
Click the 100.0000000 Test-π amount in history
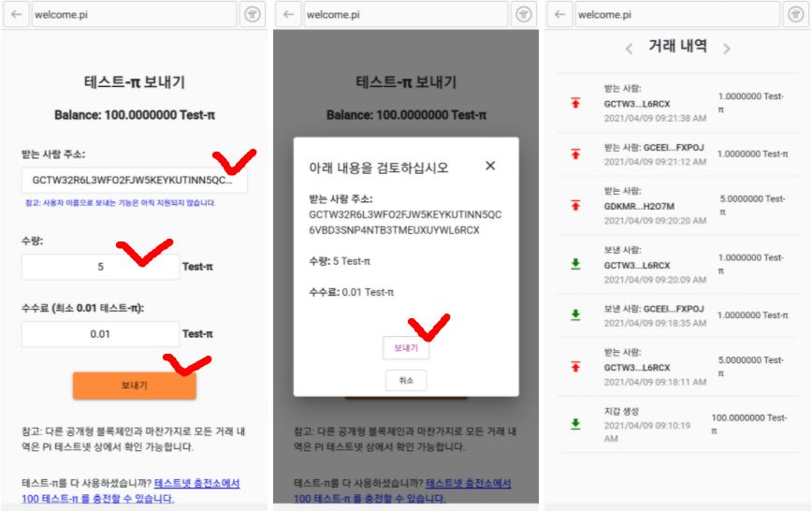[748, 424]
